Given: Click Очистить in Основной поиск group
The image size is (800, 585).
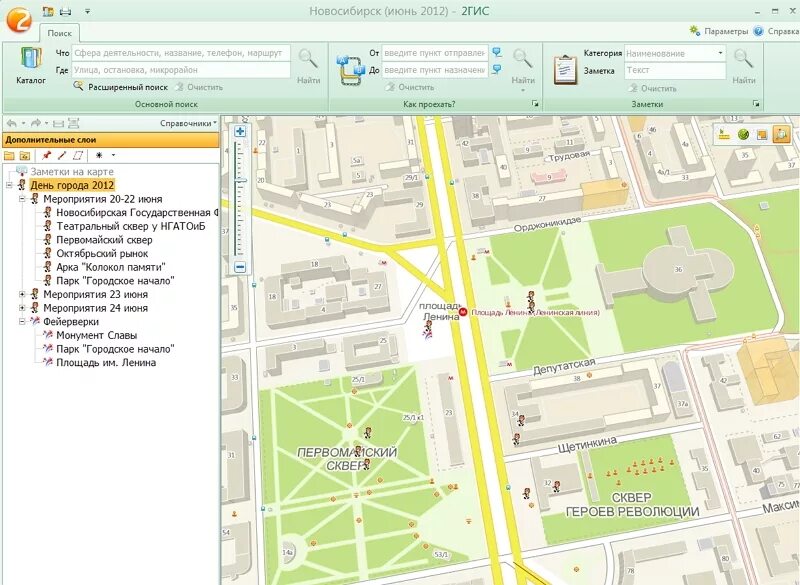Looking at the screenshot, I should [x=199, y=87].
